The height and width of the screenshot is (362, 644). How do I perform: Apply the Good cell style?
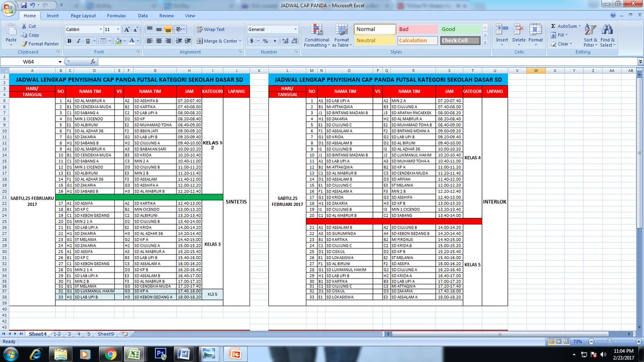pos(460,29)
